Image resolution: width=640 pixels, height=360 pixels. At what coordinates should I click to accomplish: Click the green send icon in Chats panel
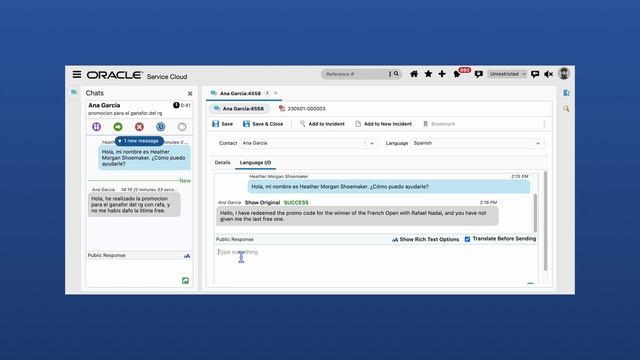click(185, 280)
